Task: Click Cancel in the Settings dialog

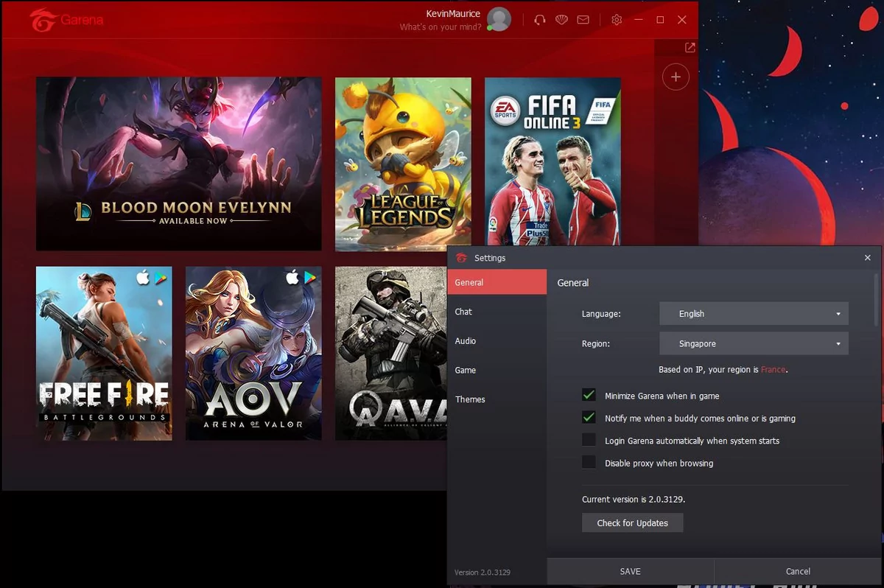Action: [798, 571]
